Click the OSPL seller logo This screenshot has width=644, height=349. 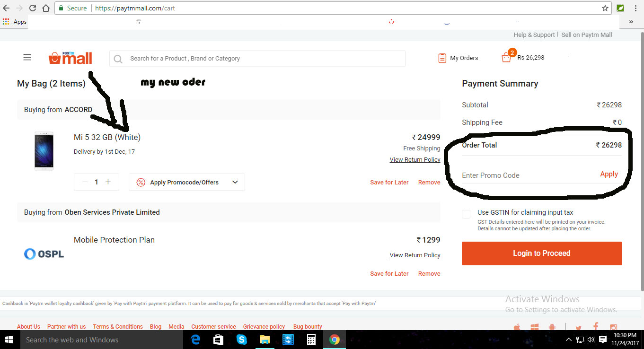pyautogui.click(x=44, y=254)
